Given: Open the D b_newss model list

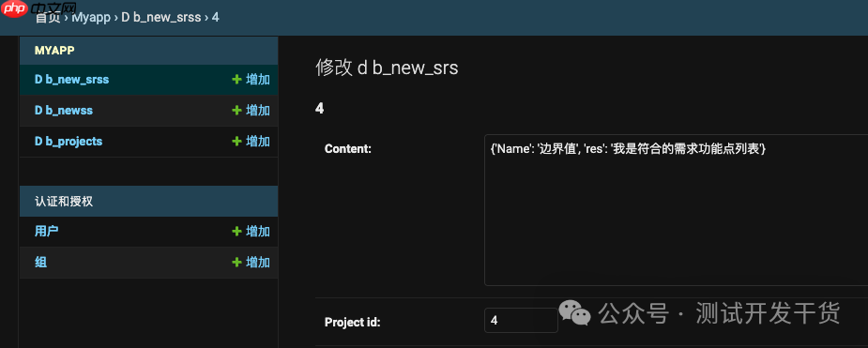Looking at the screenshot, I should point(64,111).
